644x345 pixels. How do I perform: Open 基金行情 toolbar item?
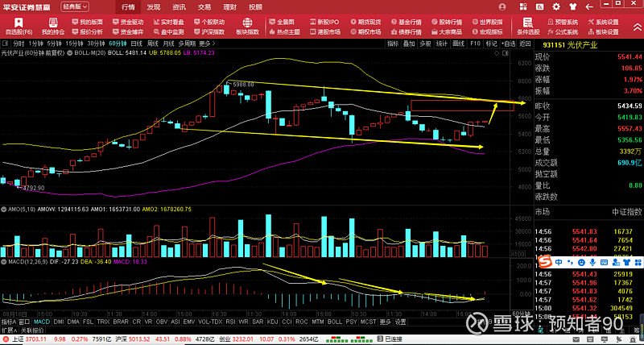[x=407, y=23]
